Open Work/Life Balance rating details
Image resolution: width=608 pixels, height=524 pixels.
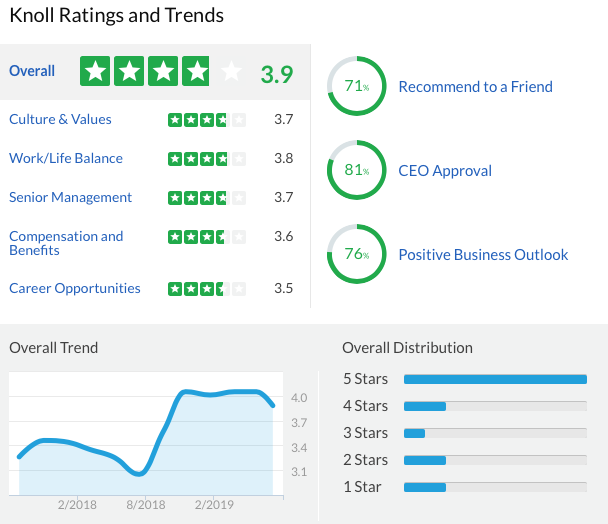click(x=66, y=158)
